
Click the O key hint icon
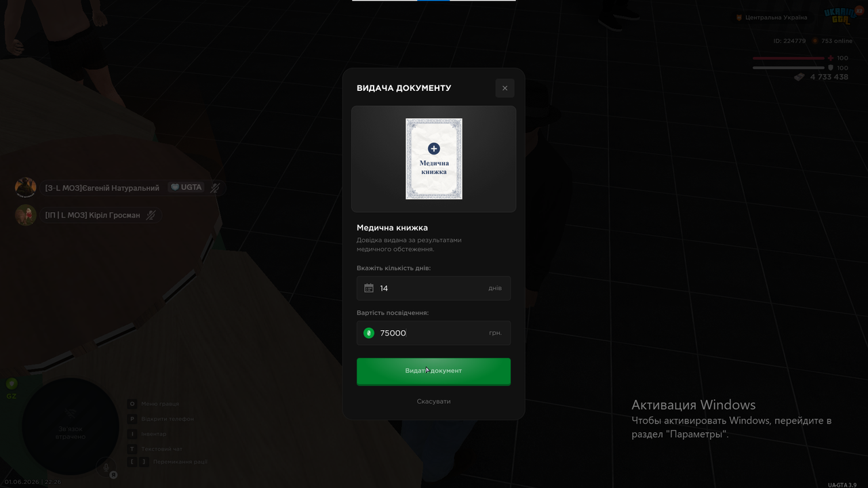coord(132,404)
